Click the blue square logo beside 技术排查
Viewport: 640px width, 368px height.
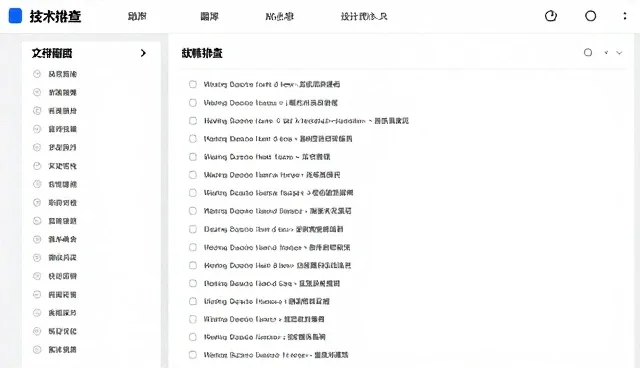16,16
